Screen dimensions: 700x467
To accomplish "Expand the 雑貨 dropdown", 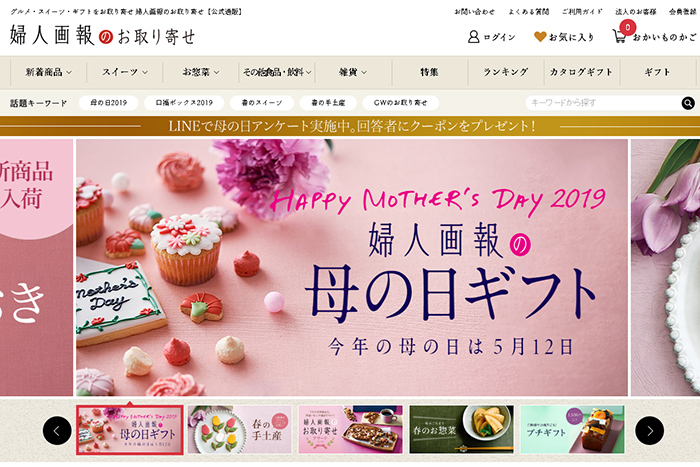I will coord(353,72).
